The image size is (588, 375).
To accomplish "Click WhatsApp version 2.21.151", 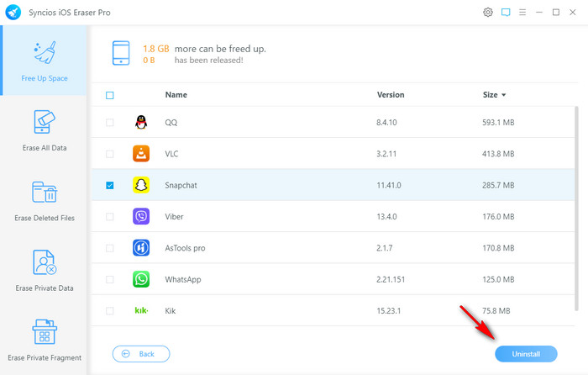I will point(391,279).
